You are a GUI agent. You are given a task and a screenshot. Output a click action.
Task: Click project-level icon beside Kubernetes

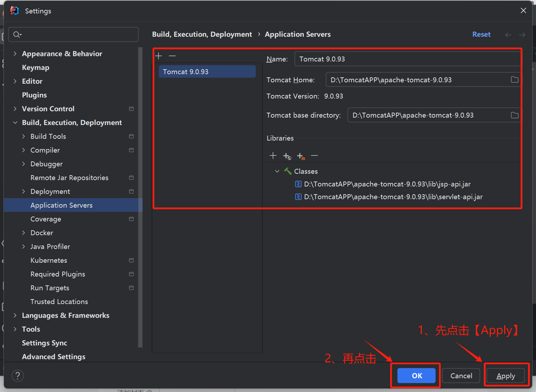click(132, 260)
